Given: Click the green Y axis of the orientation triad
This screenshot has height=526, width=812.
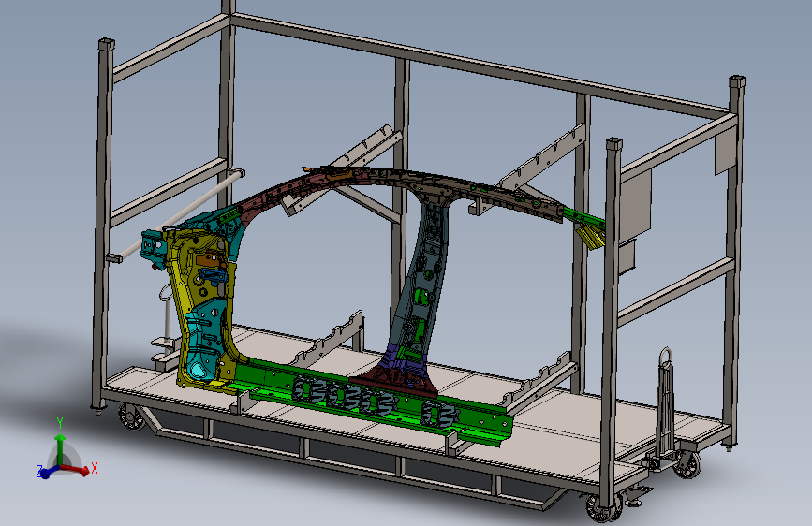Looking at the screenshot, I should tap(61, 449).
